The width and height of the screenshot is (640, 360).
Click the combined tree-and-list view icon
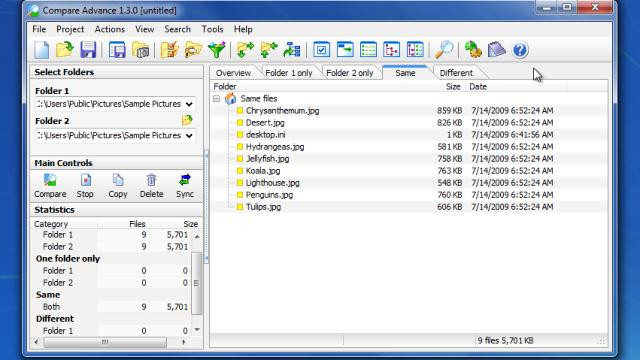[415, 50]
